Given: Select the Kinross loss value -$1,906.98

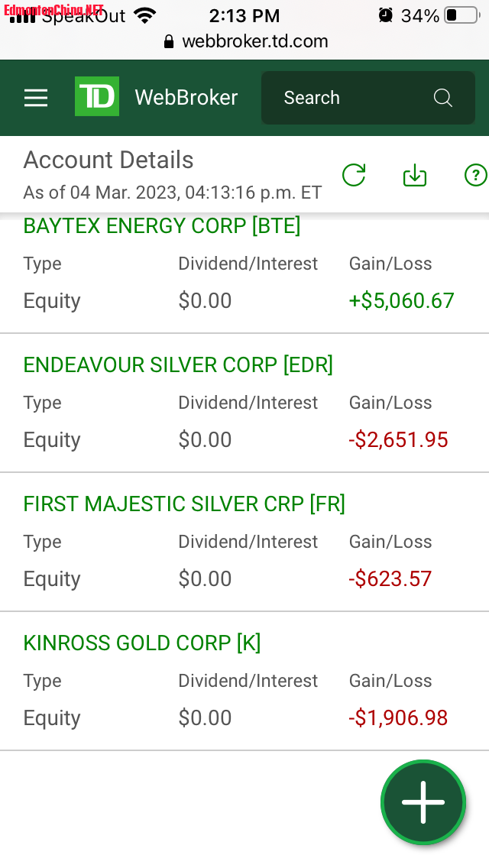Looking at the screenshot, I should 398,718.
